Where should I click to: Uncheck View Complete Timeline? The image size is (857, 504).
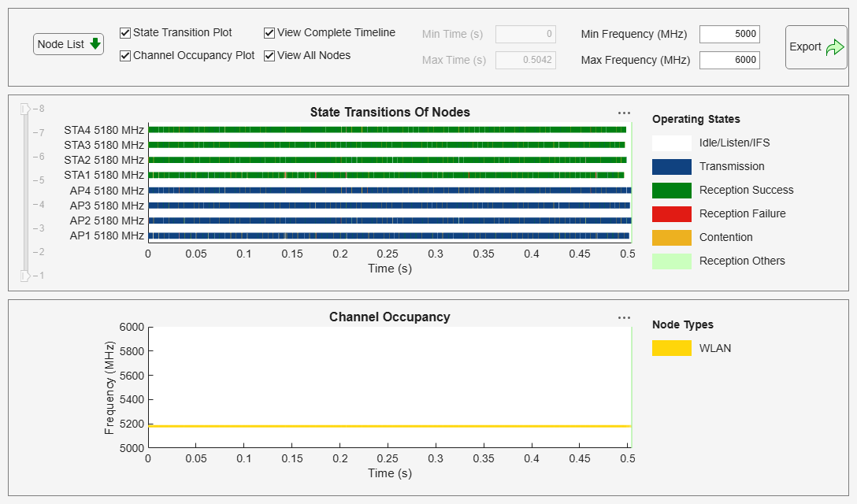click(x=269, y=33)
